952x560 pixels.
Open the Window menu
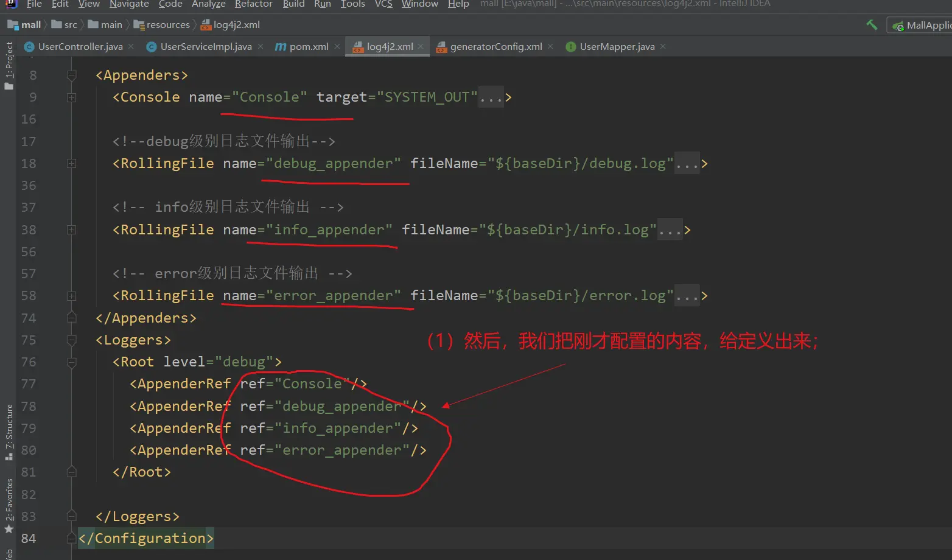click(x=420, y=4)
